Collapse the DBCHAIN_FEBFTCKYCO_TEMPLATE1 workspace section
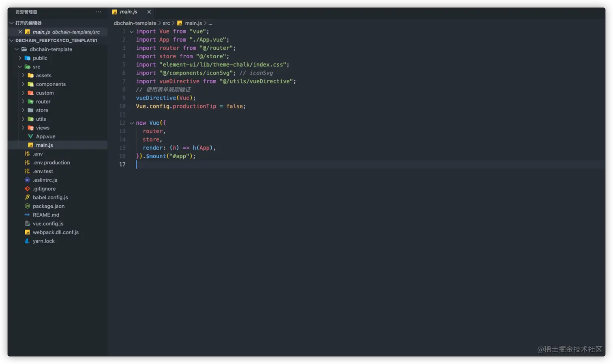 [x=11, y=40]
